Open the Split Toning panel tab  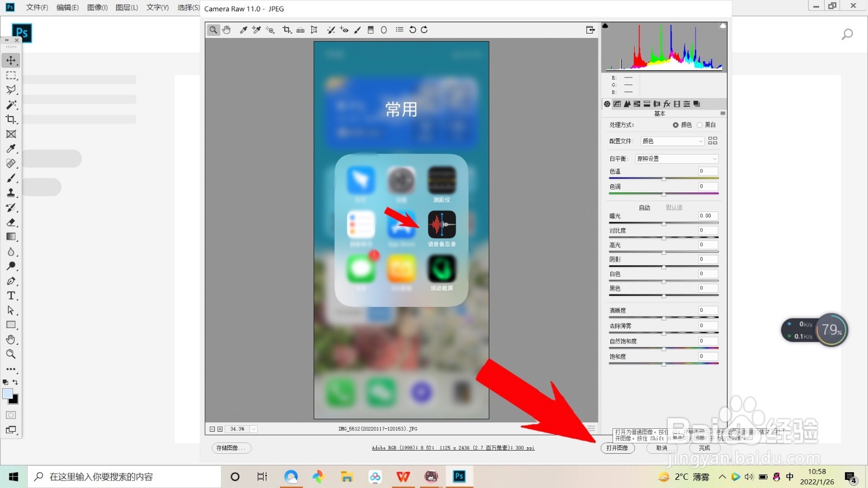tap(647, 104)
